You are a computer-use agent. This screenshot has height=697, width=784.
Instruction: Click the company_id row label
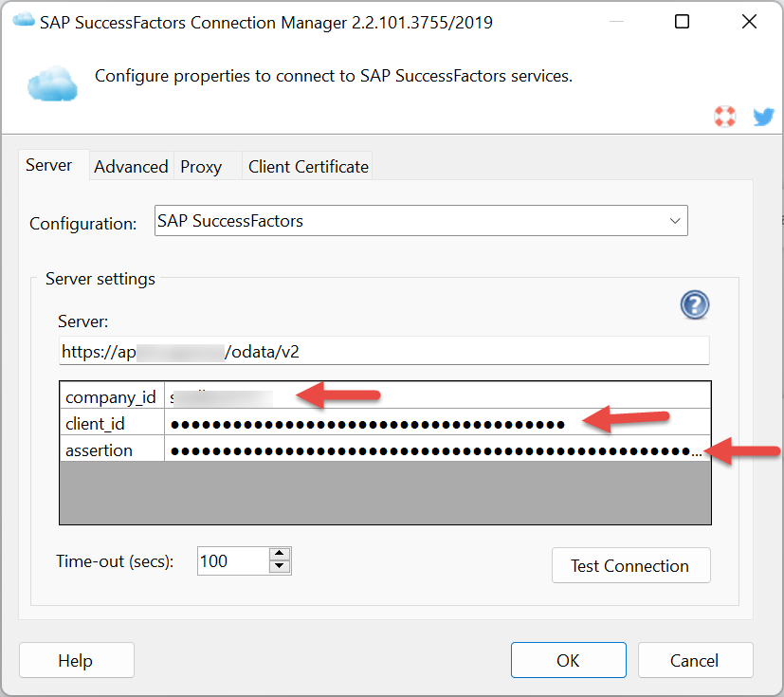point(112,396)
